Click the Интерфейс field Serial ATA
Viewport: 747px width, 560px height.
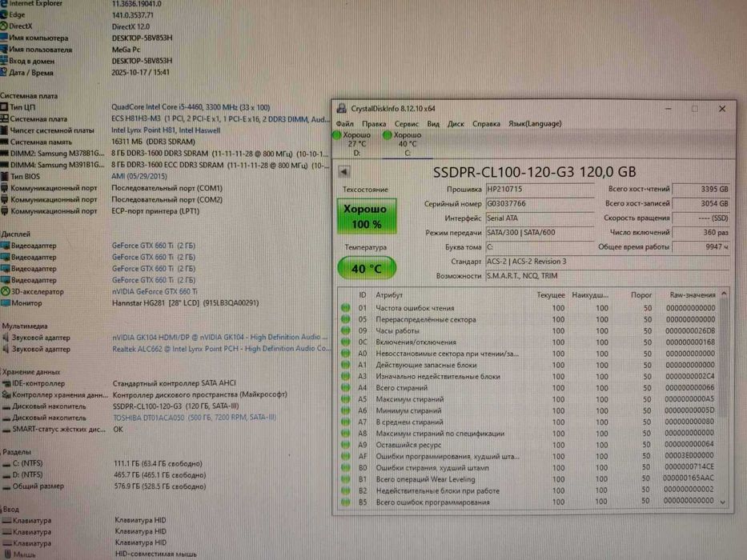point(540,218)
